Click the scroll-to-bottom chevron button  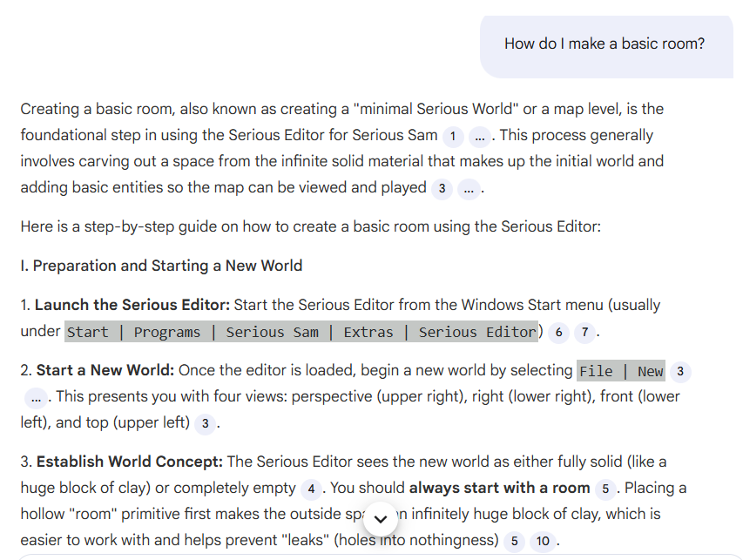coord(381,519)
